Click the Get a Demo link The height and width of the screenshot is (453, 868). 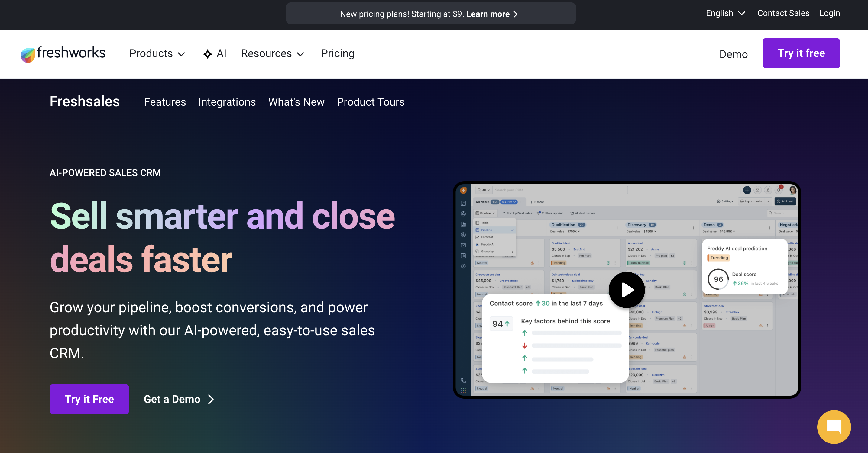pos(179,399)
